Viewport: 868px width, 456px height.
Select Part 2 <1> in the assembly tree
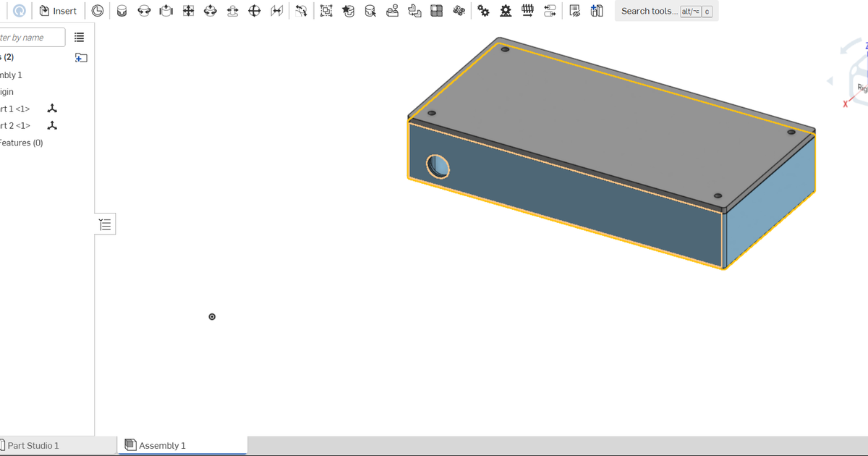[14, 125]
